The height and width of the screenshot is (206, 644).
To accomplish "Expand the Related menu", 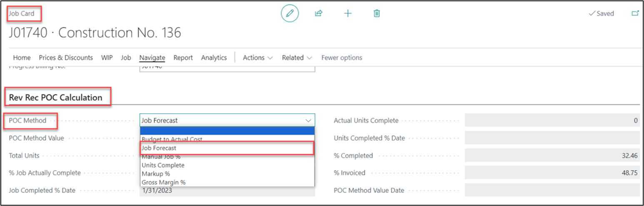I will coord(297,58).
